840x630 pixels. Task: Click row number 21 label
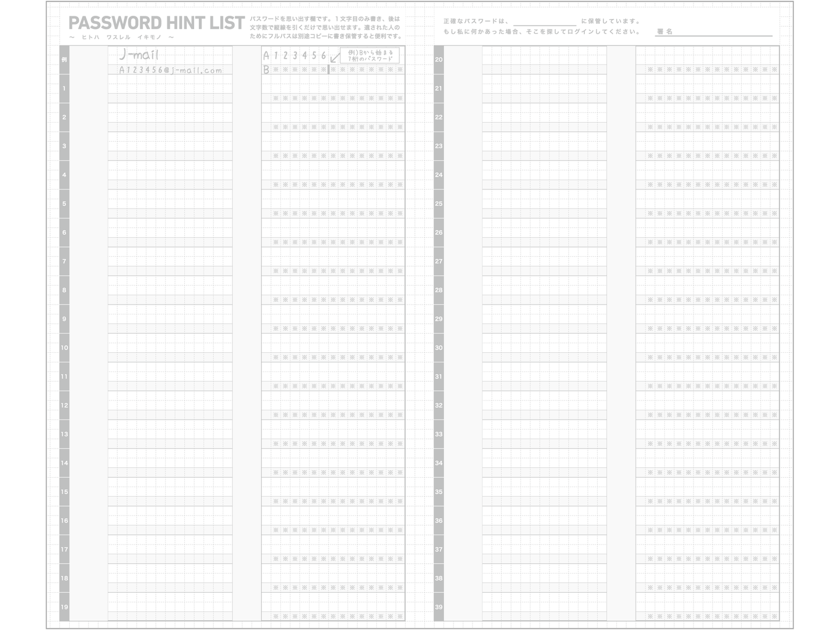pos(439,88)
